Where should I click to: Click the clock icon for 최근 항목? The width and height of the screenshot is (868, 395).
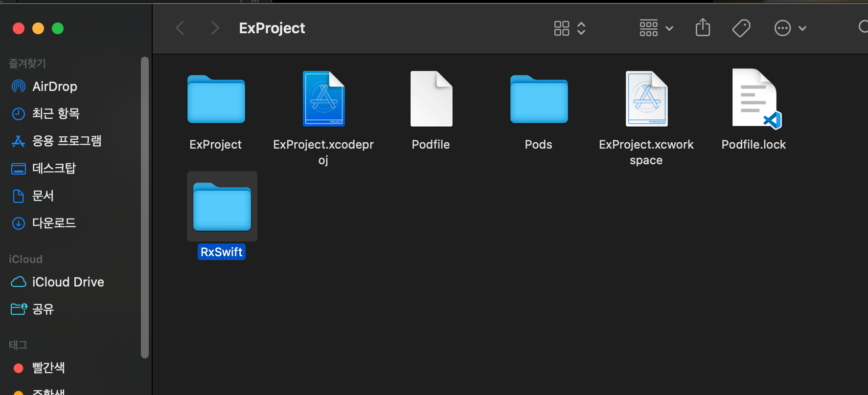[18, 114]
